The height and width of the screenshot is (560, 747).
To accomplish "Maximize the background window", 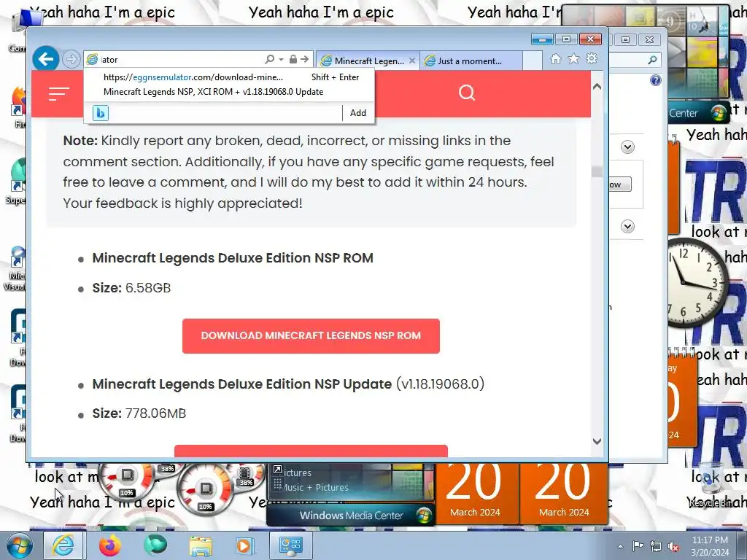I will pyautogui.click(x=625, y=39).
